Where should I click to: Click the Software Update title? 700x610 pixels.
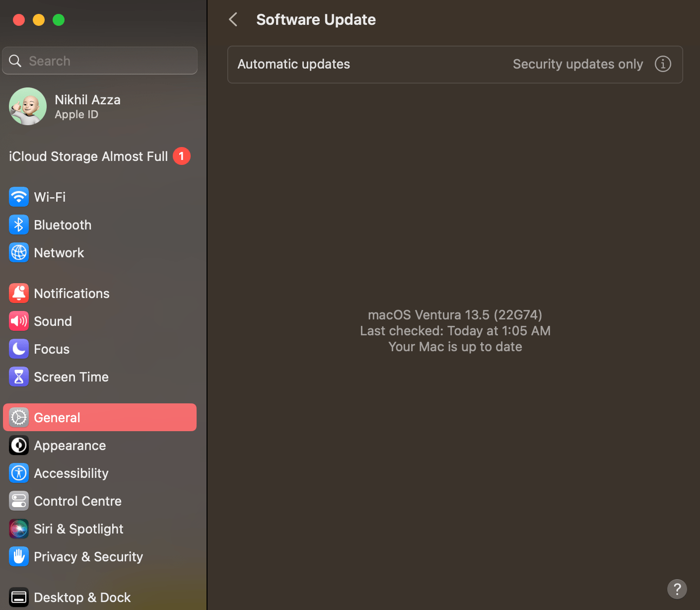pyautogui.click(x=316, y=19)
